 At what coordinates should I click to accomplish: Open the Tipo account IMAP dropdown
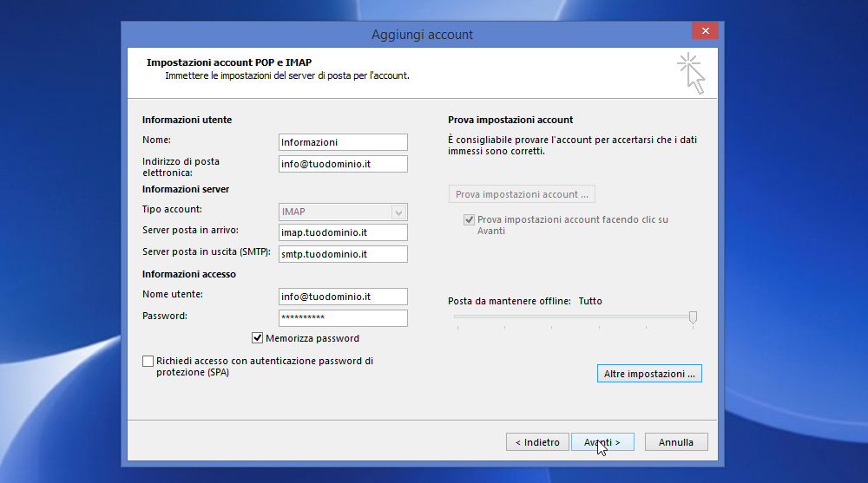pos(343,212)
